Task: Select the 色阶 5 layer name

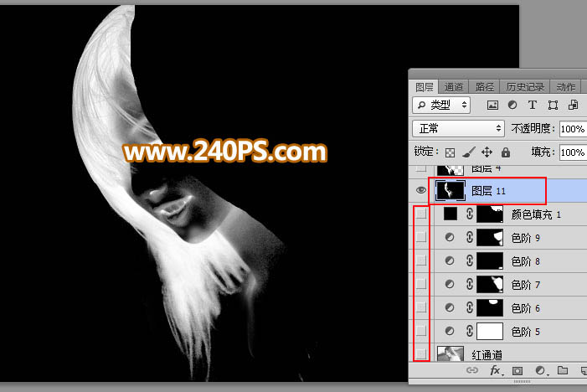Action: [x=526, y=332]
